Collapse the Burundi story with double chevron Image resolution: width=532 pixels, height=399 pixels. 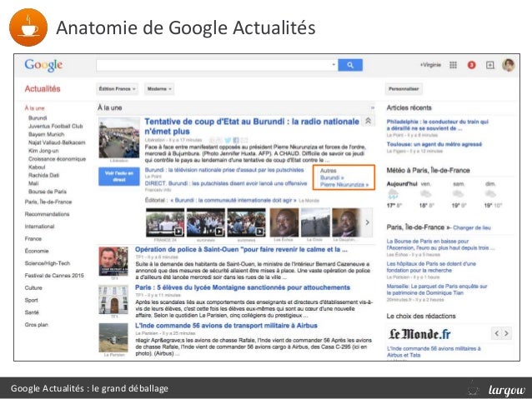pos(368,121)
